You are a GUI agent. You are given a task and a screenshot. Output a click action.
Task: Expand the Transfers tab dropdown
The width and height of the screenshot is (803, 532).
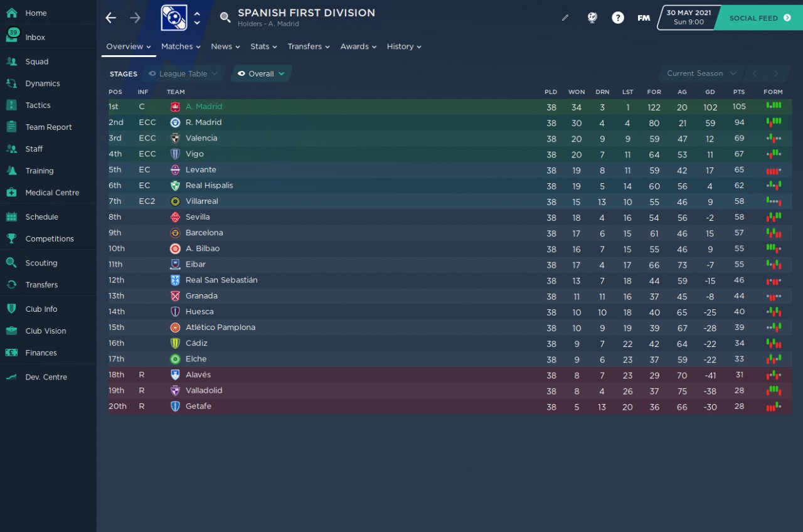pos(308,46)
